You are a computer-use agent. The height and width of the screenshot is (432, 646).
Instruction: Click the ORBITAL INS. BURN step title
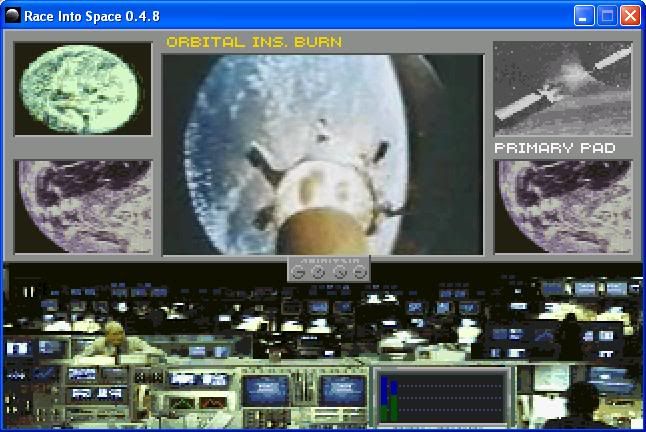(254, 42)
